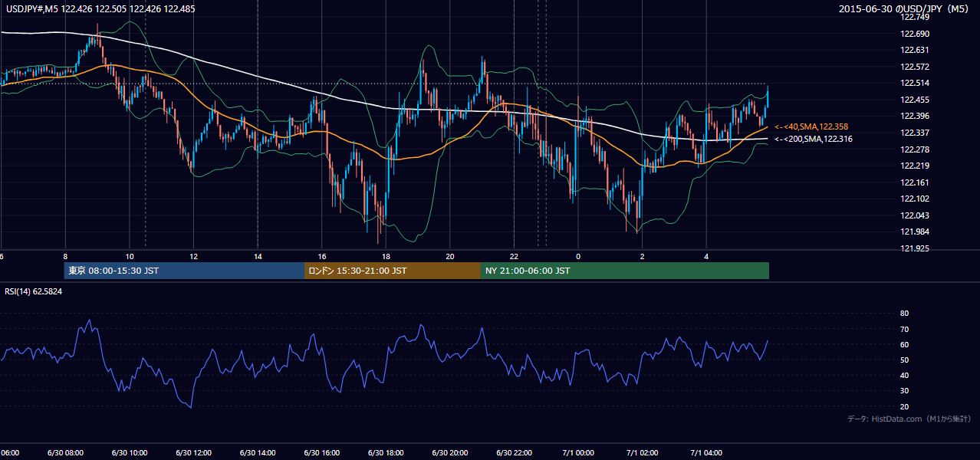Viewport: 980px width, 460px height.
Task: Click RSI axis level 30
Action: [x=904, y=390]
